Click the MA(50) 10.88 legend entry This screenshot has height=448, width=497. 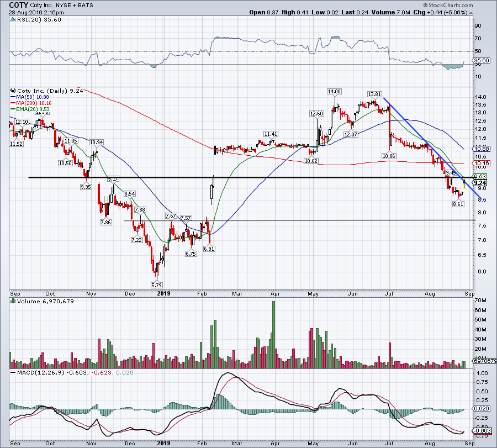(x=30, y=97)
